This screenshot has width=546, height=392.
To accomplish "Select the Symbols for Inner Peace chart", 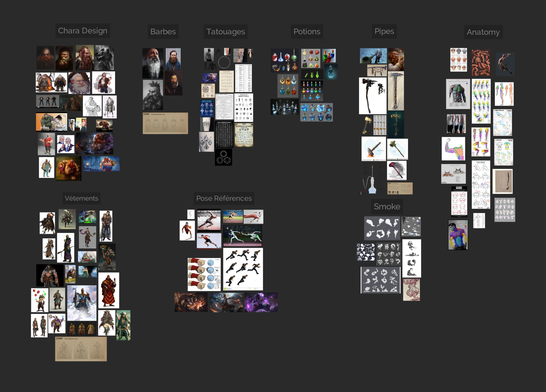I will pos(243,108).
